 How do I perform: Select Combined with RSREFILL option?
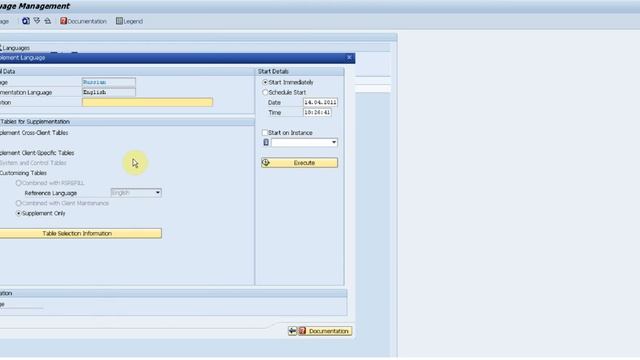[18, 183]
